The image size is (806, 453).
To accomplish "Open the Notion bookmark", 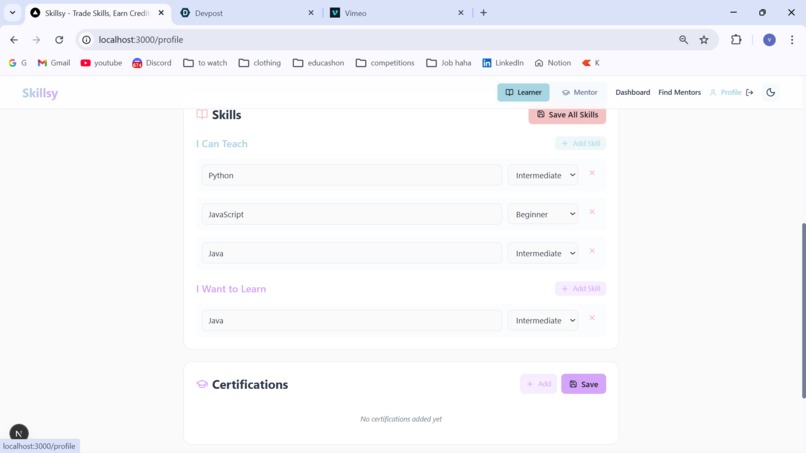I will point(553,63).
